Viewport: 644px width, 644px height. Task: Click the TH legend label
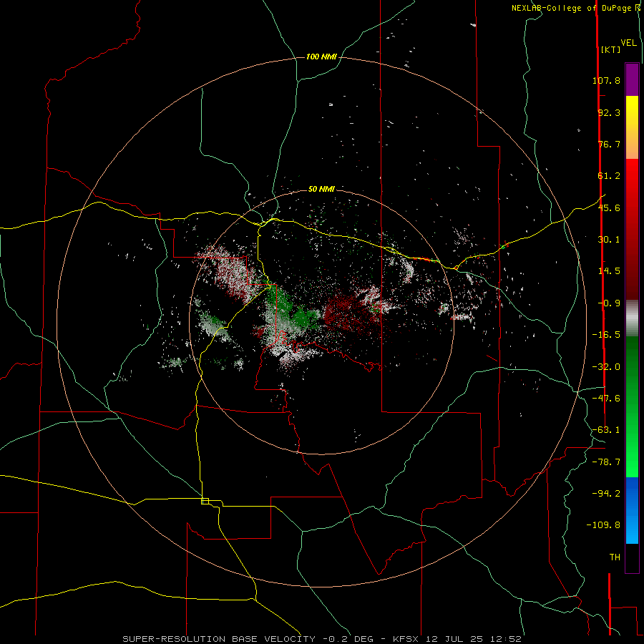[x=615, y=557]
